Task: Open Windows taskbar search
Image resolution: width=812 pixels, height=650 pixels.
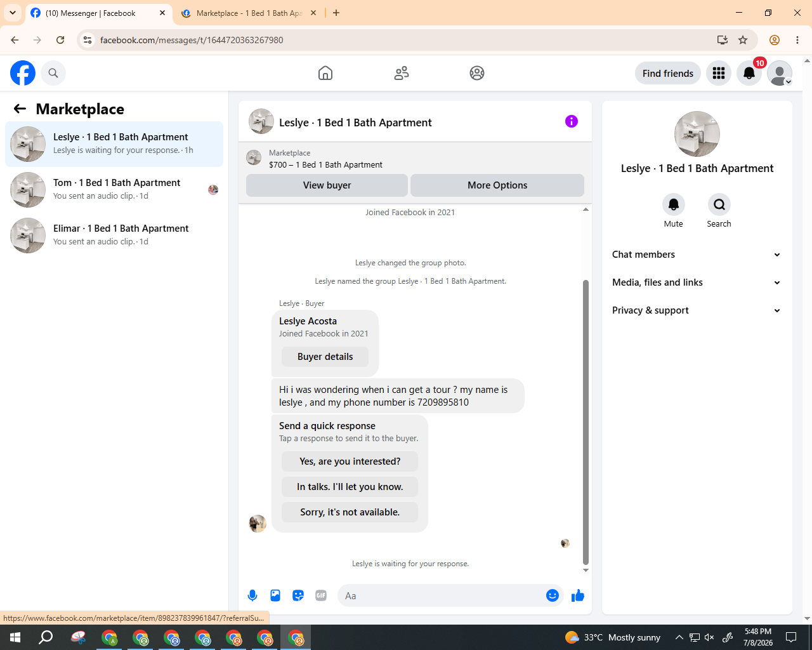Action: tap(46, 637)
